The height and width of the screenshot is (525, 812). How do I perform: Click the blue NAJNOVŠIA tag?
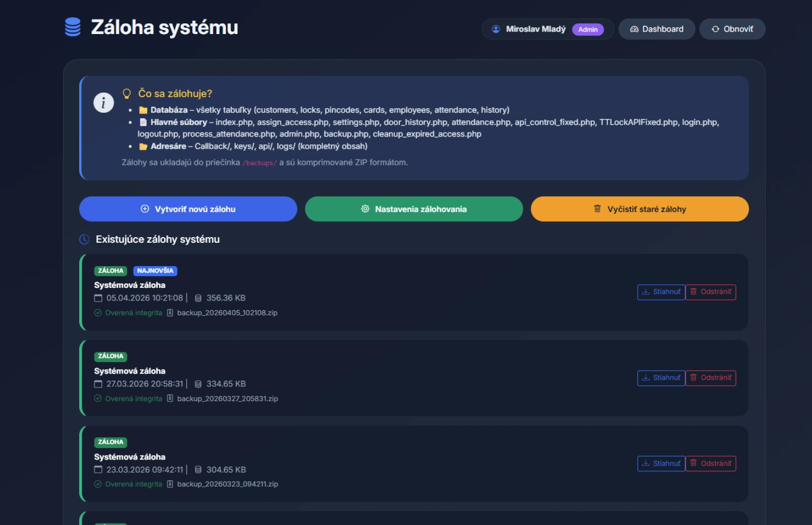(x=155, y=271)
